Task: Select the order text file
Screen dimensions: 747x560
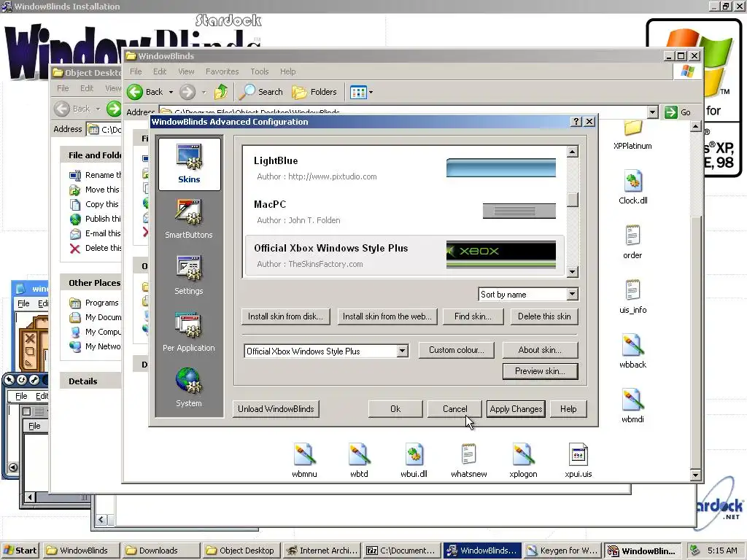Action: 632,242
